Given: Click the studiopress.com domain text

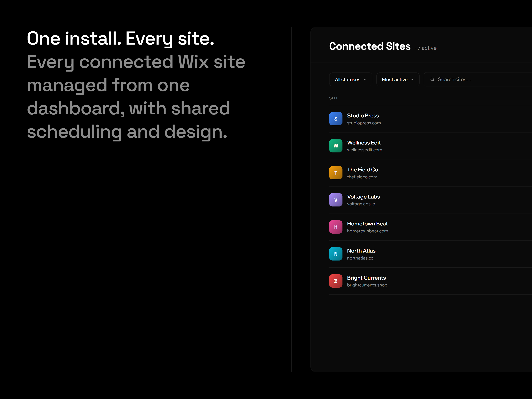Looking at the screenshot, I should tap(364, 123).
